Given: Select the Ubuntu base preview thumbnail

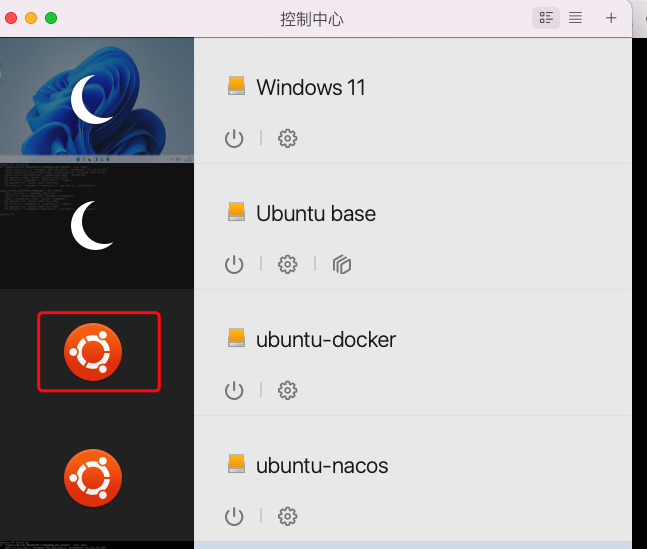Looking at the screenshot, I should [97, 226].
